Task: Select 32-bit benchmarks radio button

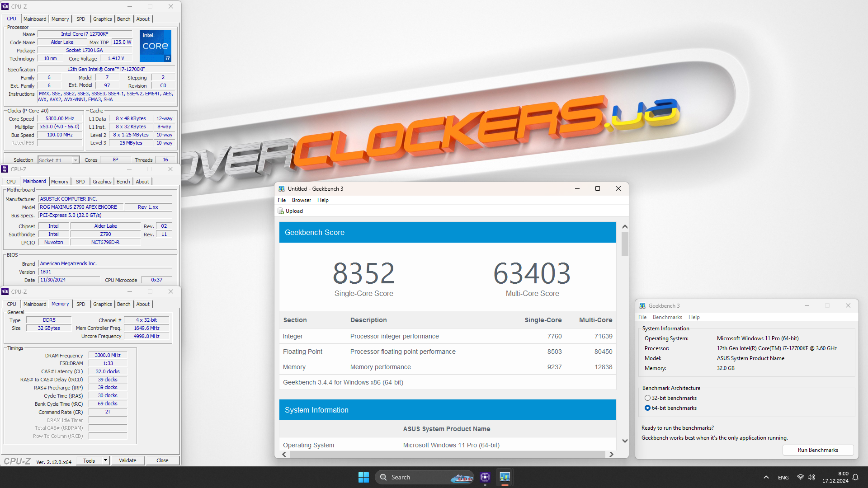Action: [x=647, y=398]
